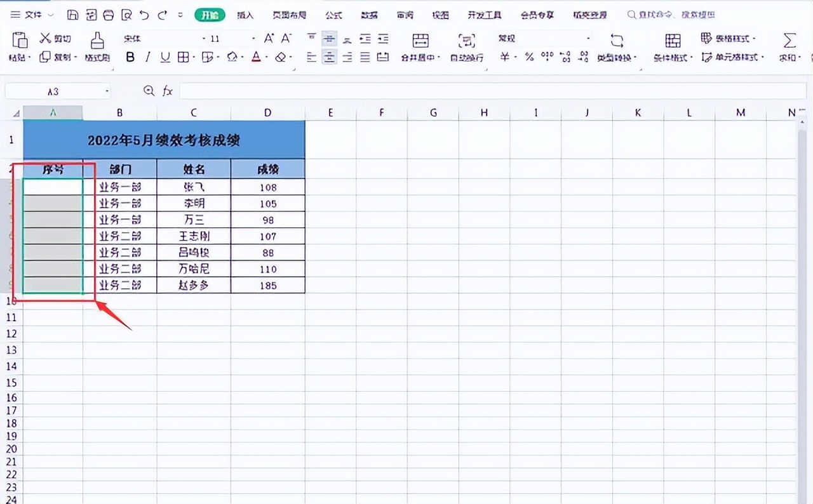This screenshot has width=813, height=504.
Task: Apply percent style to cells
Action: [529, 57]
